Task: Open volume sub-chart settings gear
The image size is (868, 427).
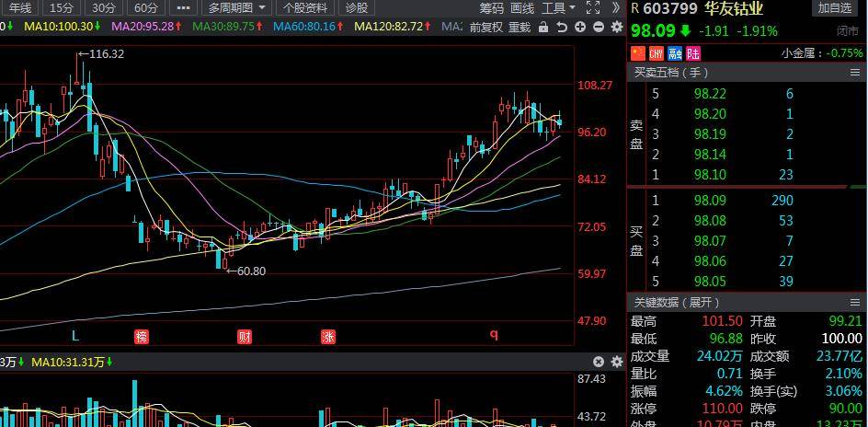Action: [x=617, y=362]
